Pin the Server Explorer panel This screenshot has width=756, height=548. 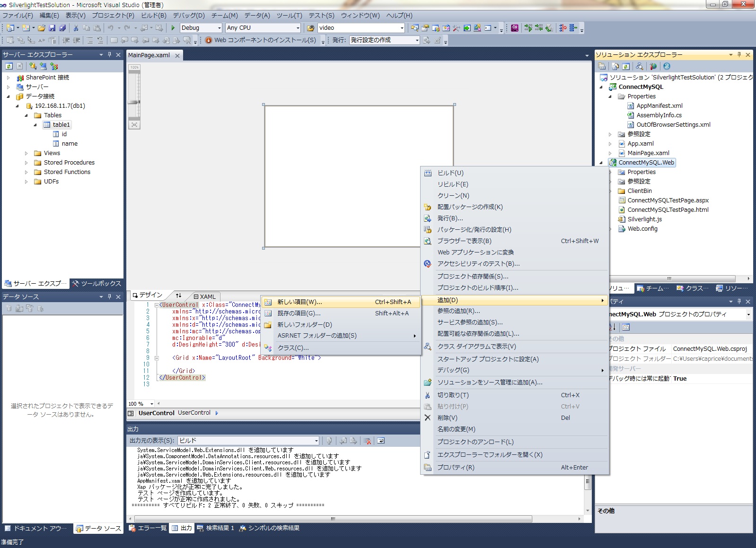pyautogui.click(x=109, y=55)
